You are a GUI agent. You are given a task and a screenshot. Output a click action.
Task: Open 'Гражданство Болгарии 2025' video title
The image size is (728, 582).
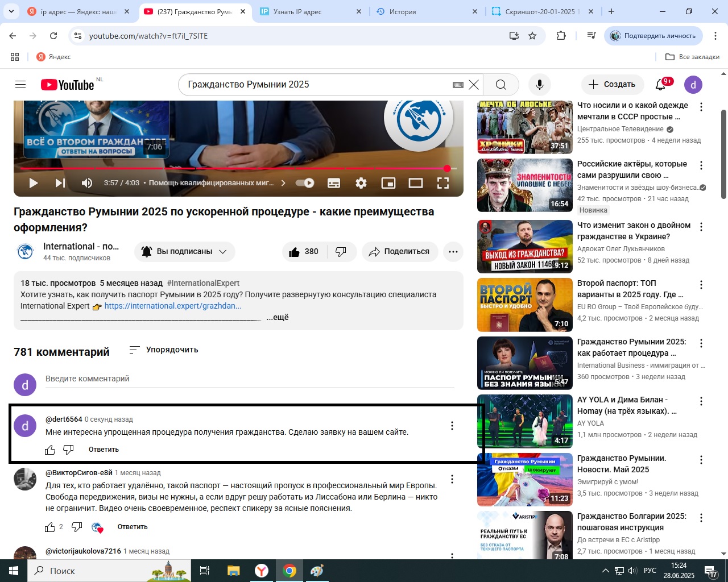(x=631, y=522)
